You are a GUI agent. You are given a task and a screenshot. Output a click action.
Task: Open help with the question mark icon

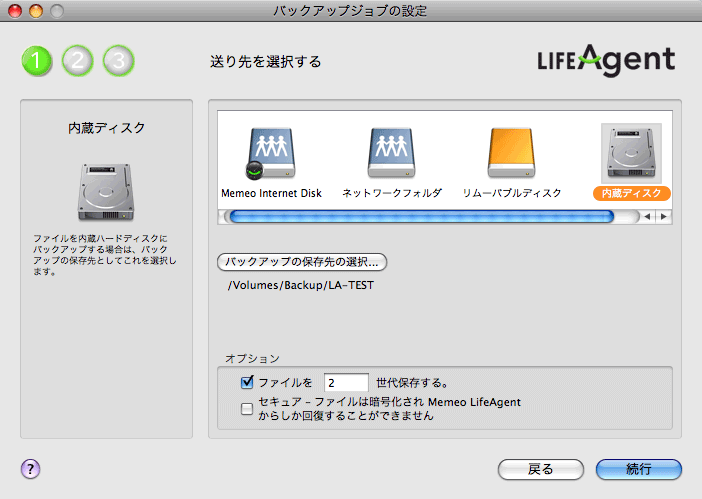30,469
